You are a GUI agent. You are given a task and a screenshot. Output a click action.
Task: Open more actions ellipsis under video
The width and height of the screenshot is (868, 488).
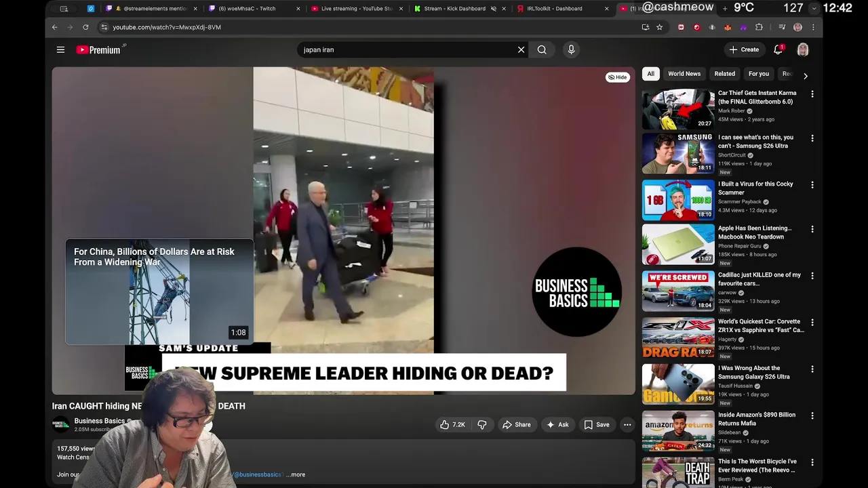627,424
